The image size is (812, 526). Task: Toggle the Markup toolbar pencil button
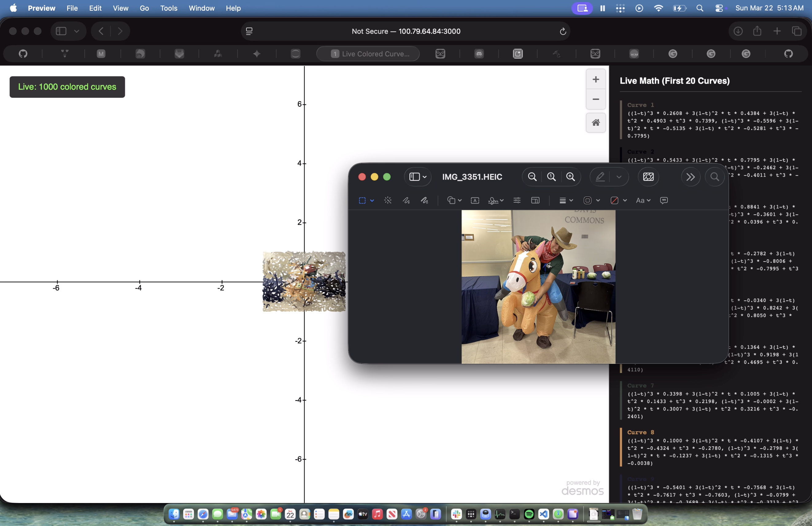pos(600,177)
